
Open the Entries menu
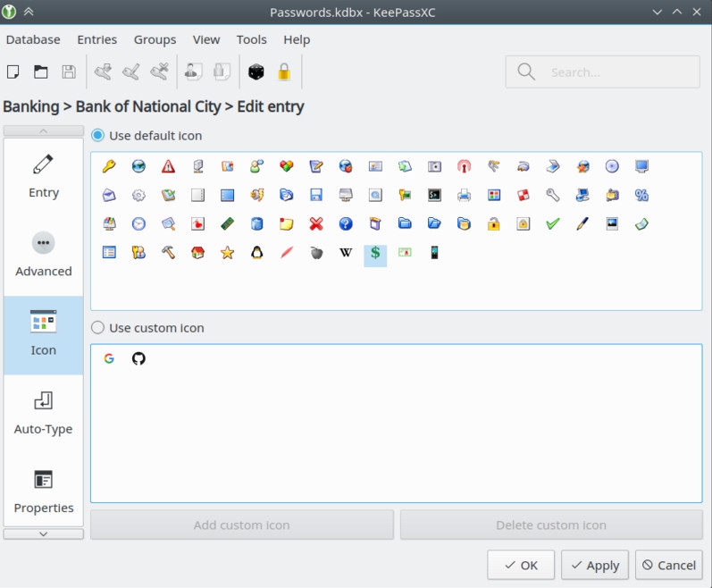(97, 40)
